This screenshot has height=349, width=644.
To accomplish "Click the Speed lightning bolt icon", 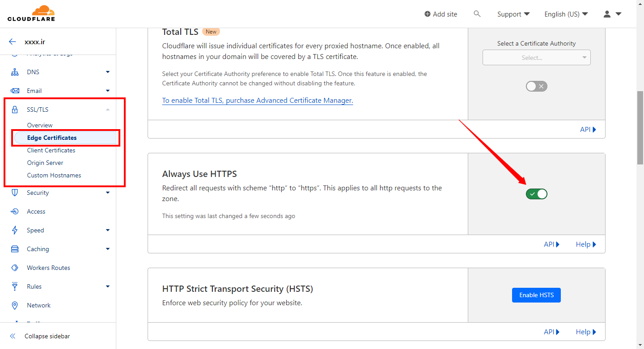I will click(x=15, y=230).
